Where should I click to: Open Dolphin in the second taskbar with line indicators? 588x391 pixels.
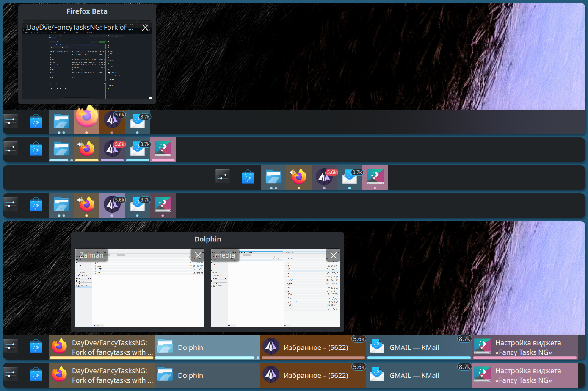[x=61, y=150]
